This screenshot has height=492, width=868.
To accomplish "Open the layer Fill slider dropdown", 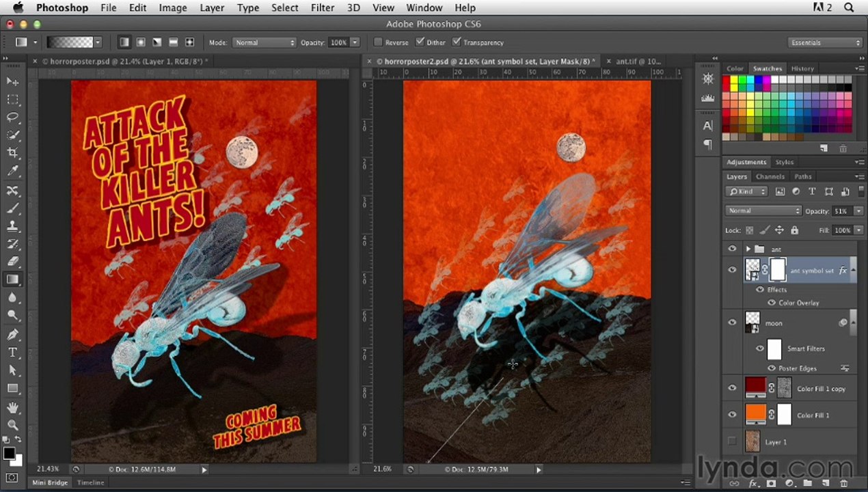I will tap(858, 230).
